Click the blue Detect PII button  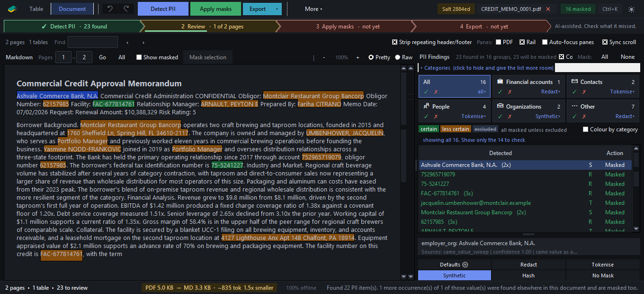point(163,9)
